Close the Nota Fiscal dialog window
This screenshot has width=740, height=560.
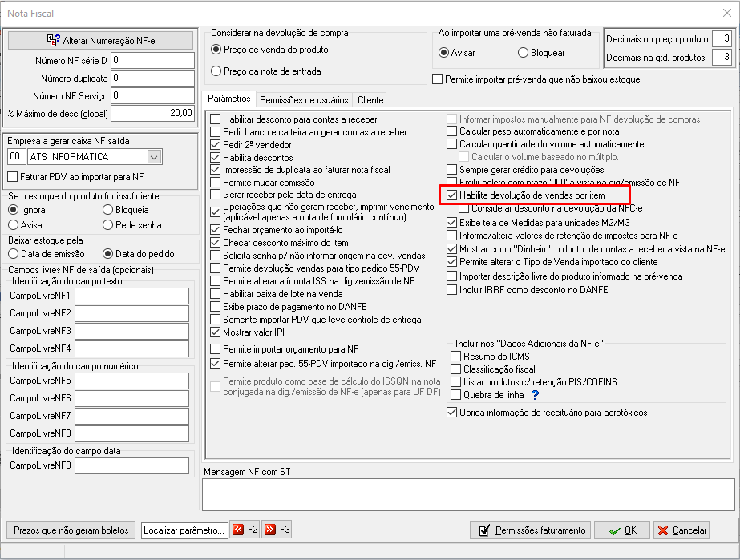click(727, 13)
